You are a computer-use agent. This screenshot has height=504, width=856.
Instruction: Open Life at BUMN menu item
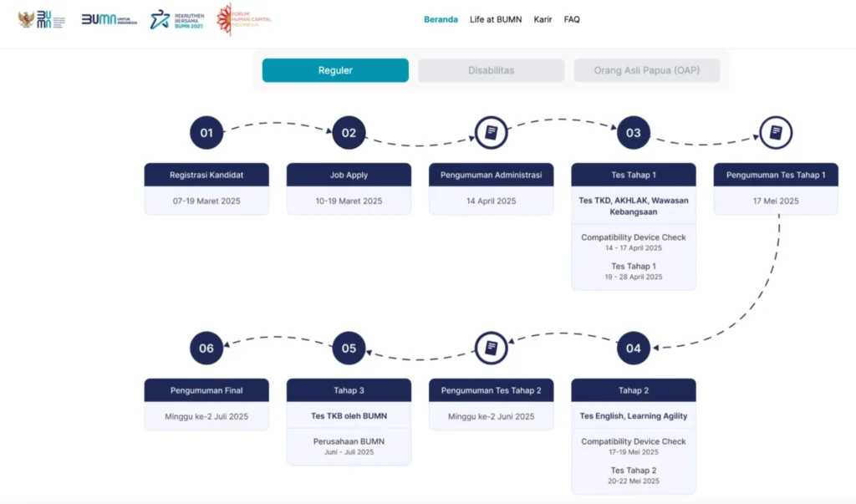[496, 20]
